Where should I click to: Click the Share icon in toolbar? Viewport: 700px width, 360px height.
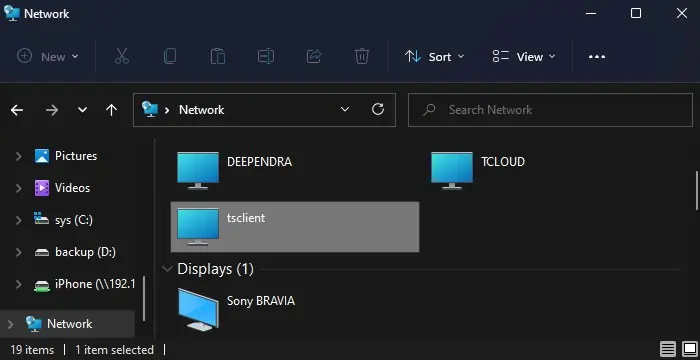(314, 57)
